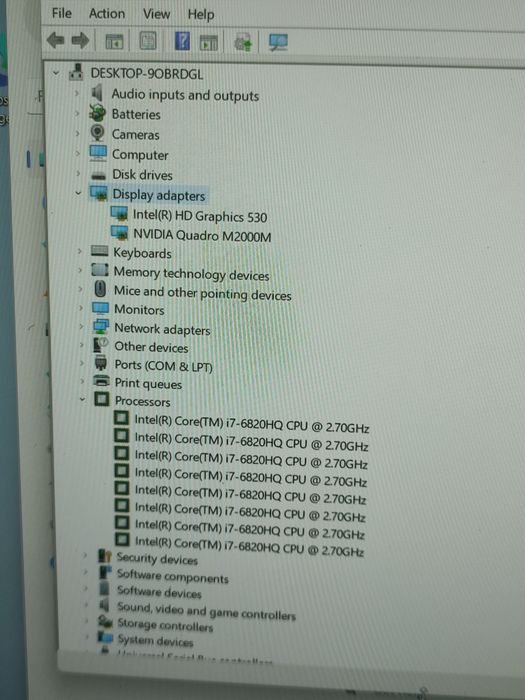The width and height of the screenshot is (525, 700).
Task: Click the Update driver toolbar icon
Action: click(x=243, y=43)
